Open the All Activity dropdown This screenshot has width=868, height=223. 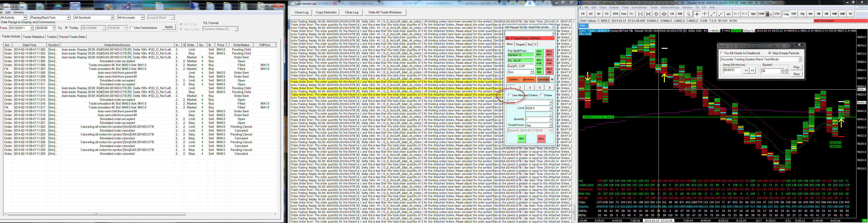pyautogui.click(x=13, y=17)
